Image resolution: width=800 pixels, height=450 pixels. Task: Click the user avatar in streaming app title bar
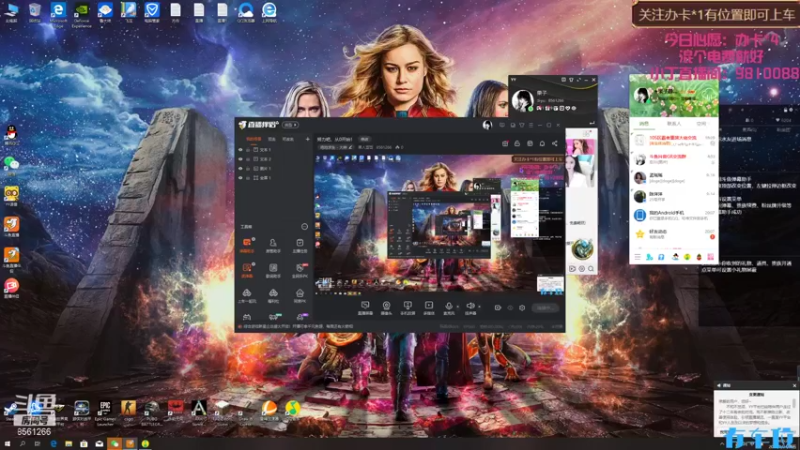pyautogui.click(x=487, y=125)
